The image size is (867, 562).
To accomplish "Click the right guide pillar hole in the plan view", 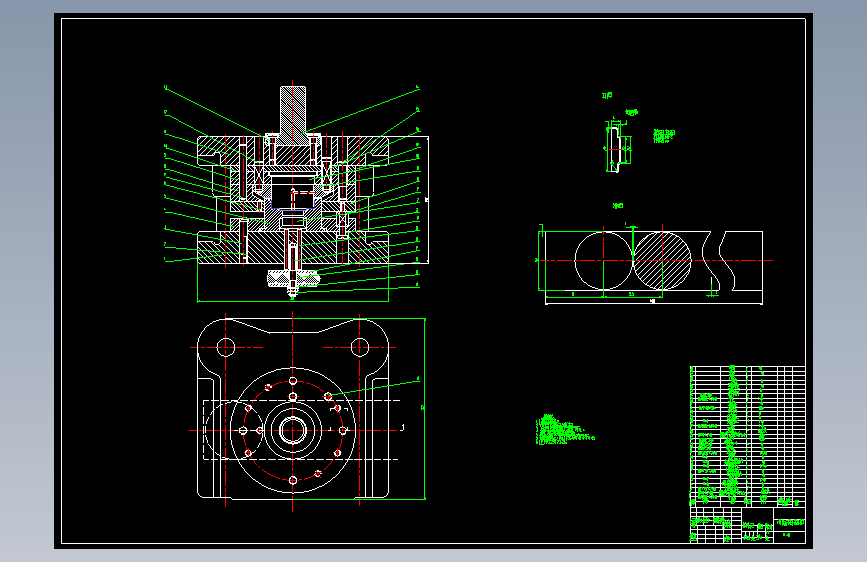I will click(x=360, y=347).
